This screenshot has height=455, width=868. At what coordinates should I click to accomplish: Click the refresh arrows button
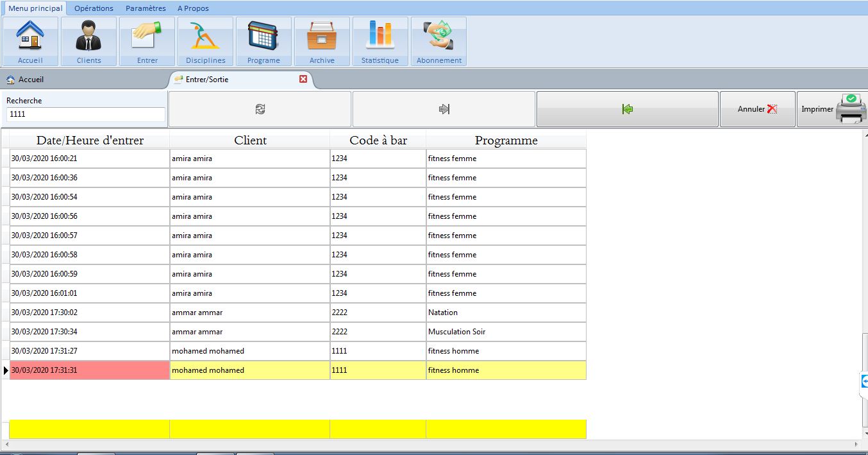[x=260, y=109]
